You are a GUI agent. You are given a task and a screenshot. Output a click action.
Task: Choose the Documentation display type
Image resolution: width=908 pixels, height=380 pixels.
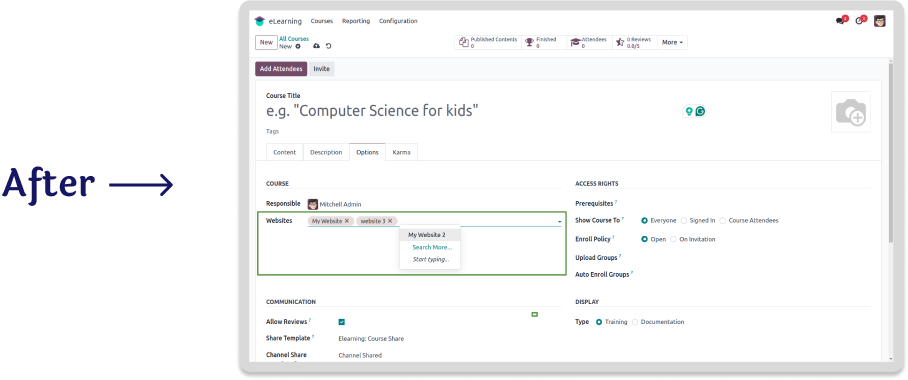pyautogui.click(x=635, y=322)
